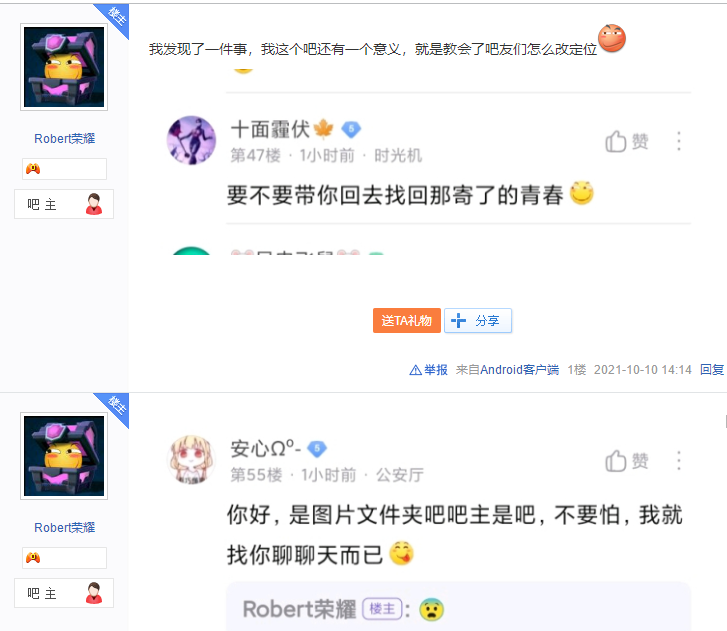This screenshot has height=631, width=727.
Task: Open the 分享 share button
Action: pyautogui.click(x=478, y=320)
